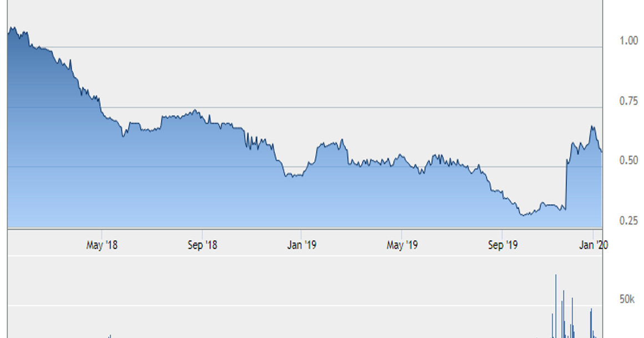Click the May '19 date label

click(402, 245)
